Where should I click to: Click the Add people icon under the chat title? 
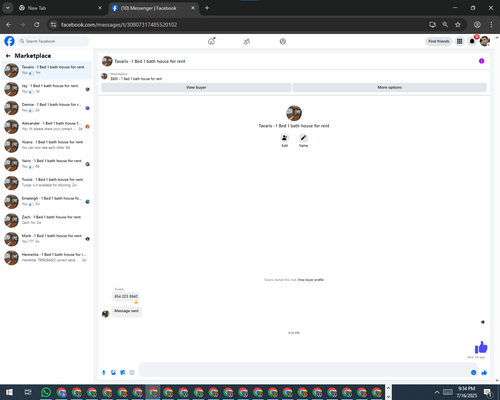point(284,138)
